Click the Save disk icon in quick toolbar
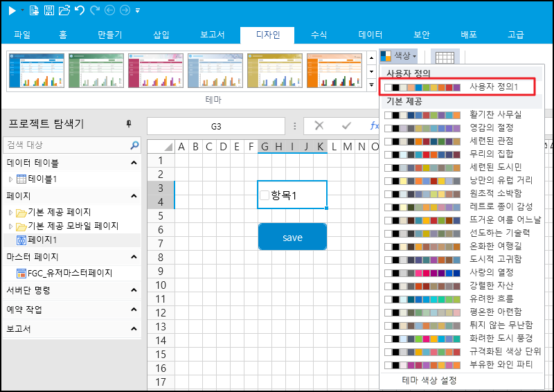Image resolution: width=554 pixels, height=392 pixels. tap(49, 10)
